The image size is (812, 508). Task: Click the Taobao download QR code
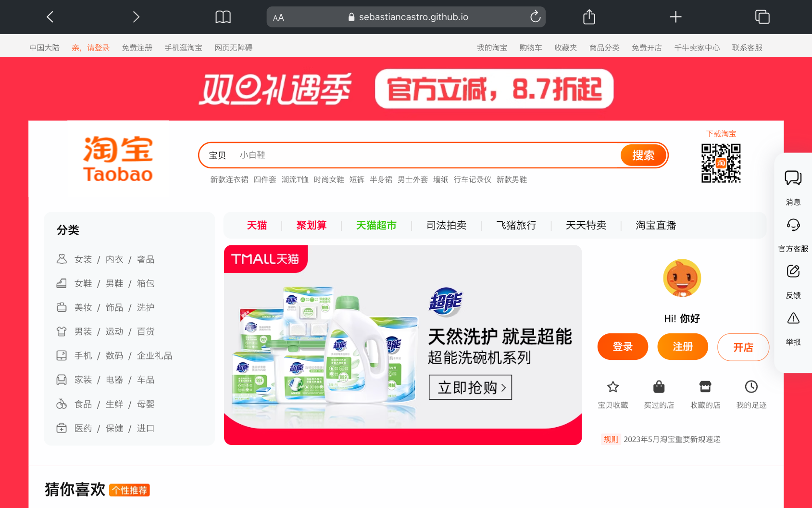tap(721, 163)
